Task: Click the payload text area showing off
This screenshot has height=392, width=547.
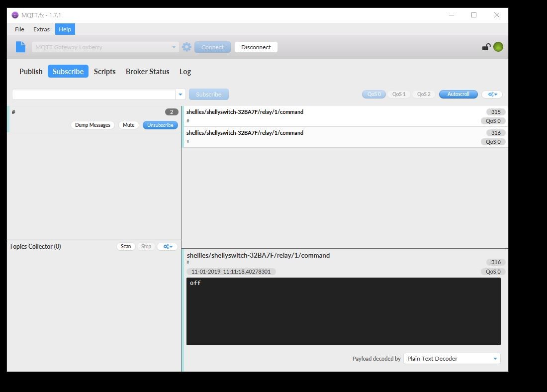Action: [x=343, y=311]
